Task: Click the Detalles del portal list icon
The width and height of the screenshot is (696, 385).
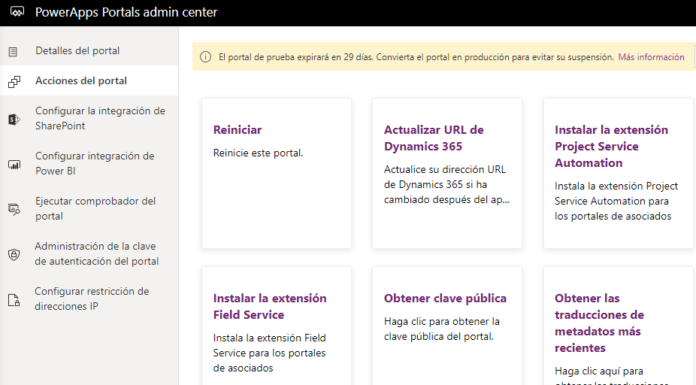Action: [13, 52]
